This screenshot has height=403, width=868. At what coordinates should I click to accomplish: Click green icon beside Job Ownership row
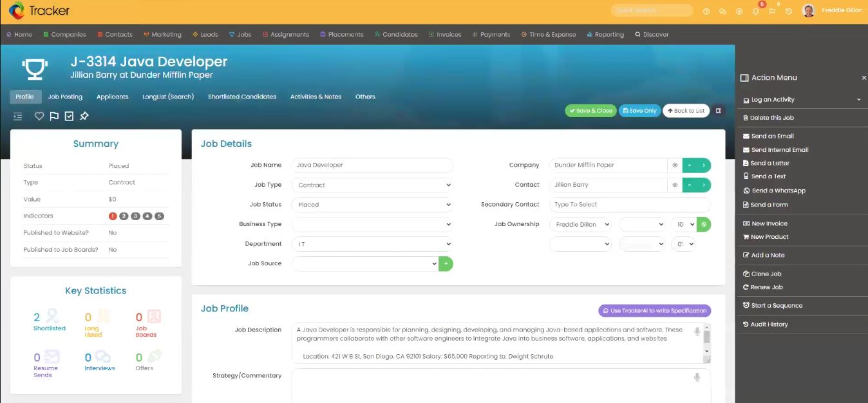(704, 224)
